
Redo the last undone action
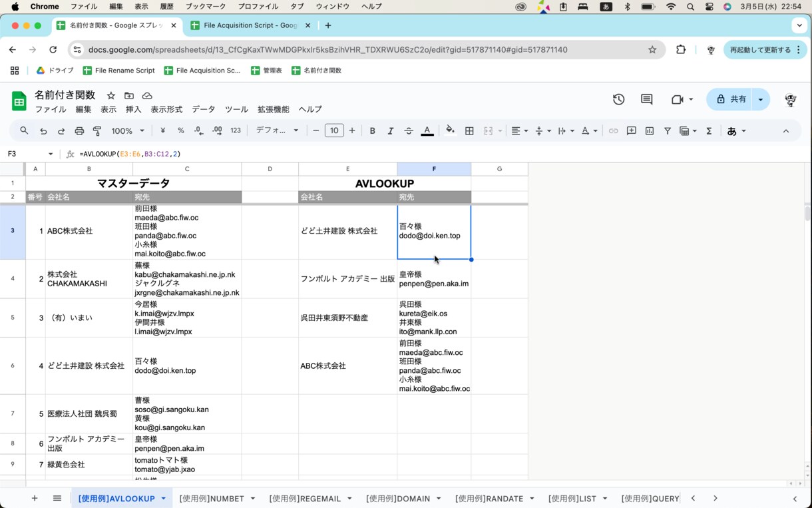[x=61, y=131]
